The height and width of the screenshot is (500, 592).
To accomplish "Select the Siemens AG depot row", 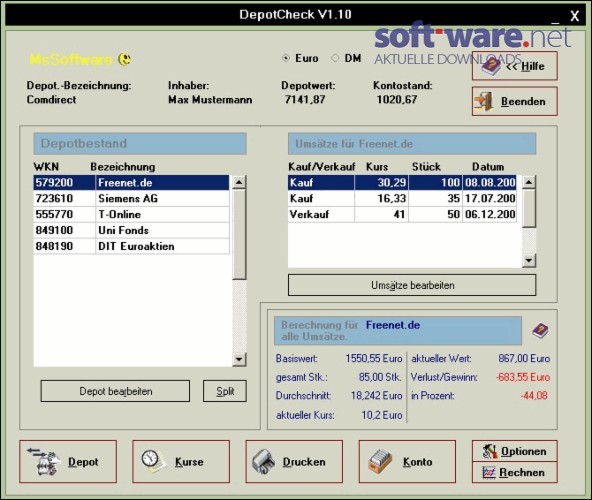I will pos(131,199).
